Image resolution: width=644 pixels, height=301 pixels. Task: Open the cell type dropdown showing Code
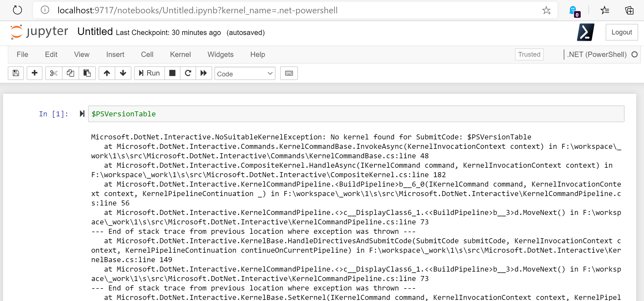(244, 73)
